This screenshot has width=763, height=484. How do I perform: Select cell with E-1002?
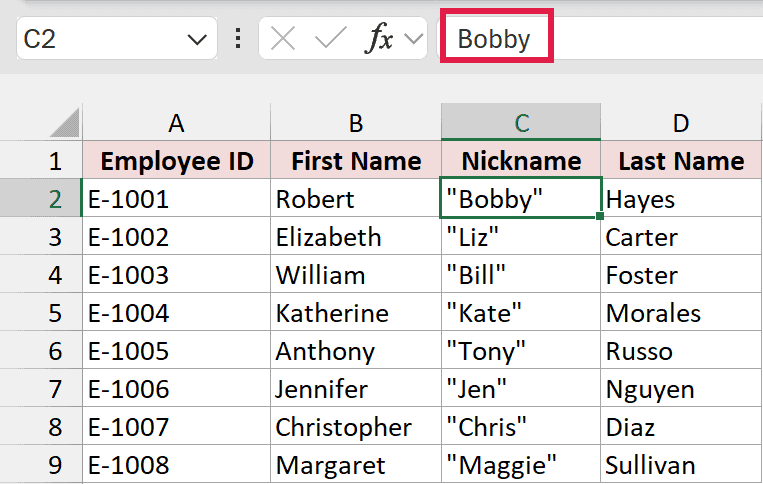click(177, 236)
